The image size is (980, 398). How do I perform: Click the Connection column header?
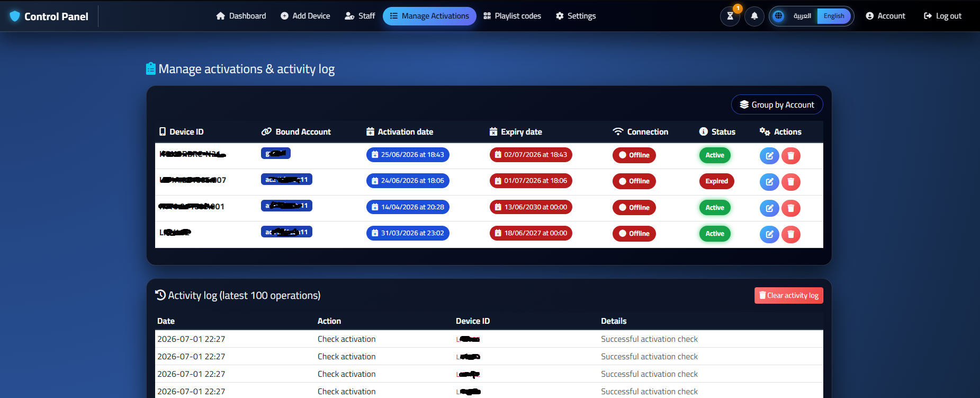pos(641,132)
